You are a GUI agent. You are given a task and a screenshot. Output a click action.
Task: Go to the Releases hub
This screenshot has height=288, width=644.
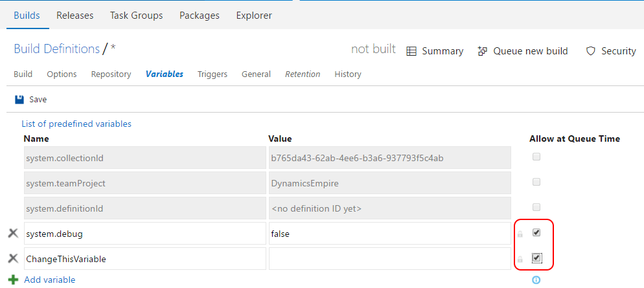[x=75, y=16]
